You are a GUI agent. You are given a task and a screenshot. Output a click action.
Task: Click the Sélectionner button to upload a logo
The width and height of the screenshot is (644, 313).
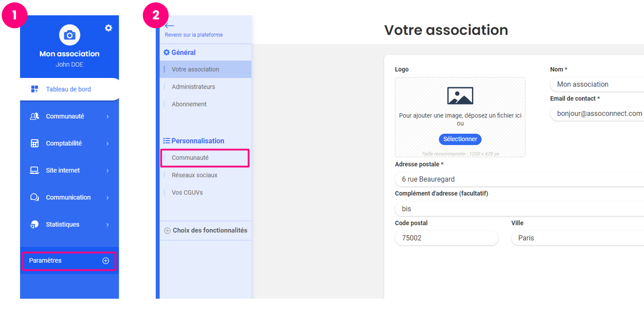pyautogui.click(x=460, y=139)
